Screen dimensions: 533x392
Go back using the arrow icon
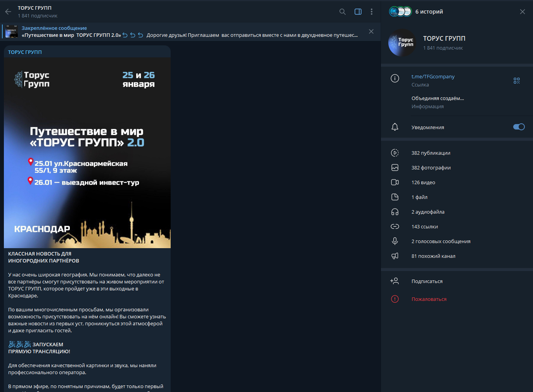pos(8,12)
